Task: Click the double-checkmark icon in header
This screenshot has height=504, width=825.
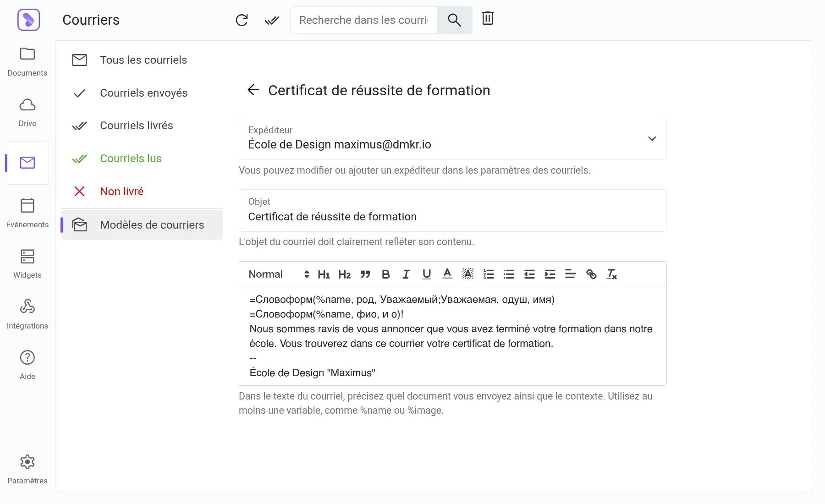Action: pyautogui.click(x=272, y=20)
